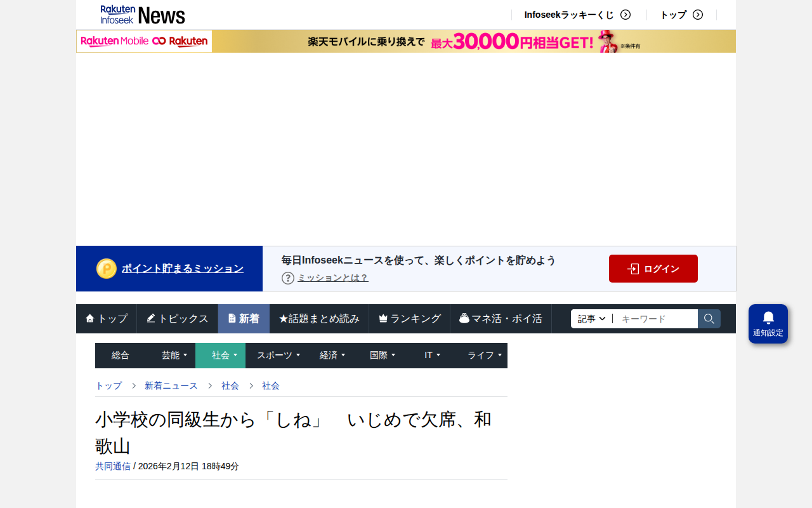Expand スポーツ category dropdown

278,356
